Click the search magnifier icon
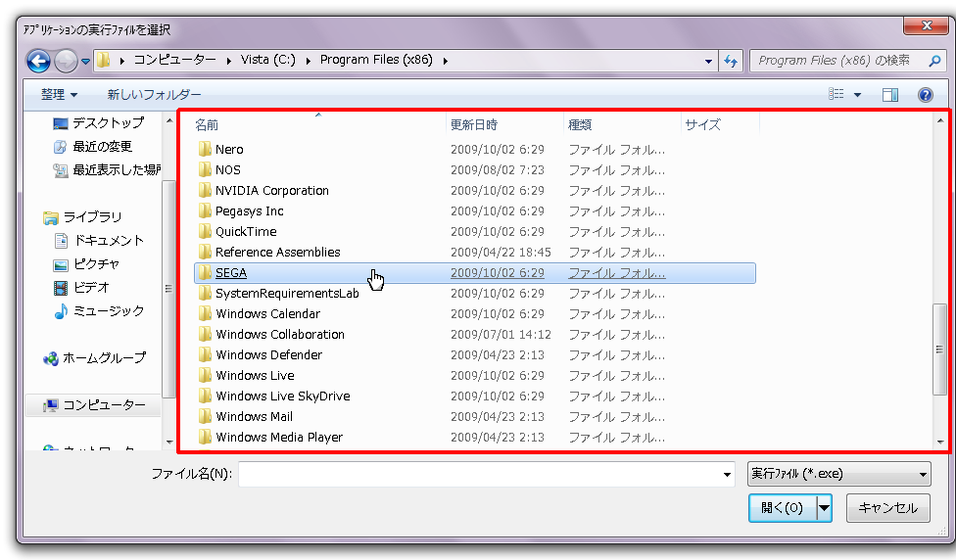956x560 pixels. (934, 61)
